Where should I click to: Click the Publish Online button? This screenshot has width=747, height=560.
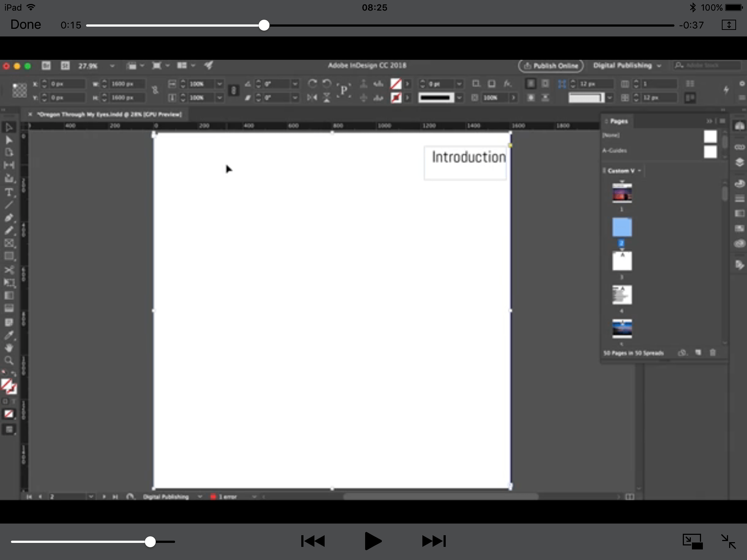(x=550, y=66)
